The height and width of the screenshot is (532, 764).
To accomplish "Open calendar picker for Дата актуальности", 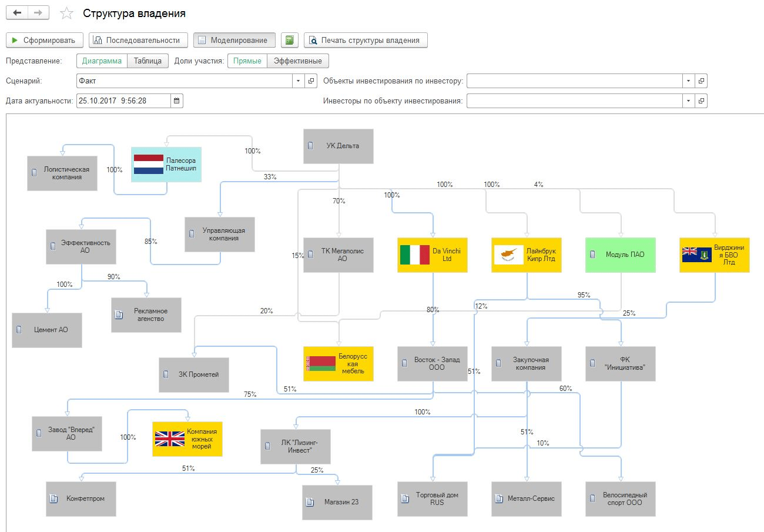I will click(177, 101).
